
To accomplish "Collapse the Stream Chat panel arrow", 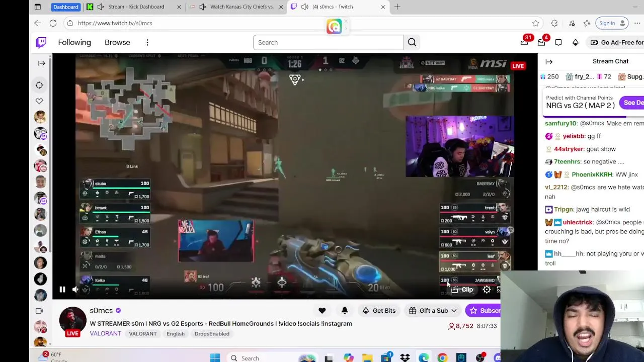I will pyautogui.click(x=549, y=62).
